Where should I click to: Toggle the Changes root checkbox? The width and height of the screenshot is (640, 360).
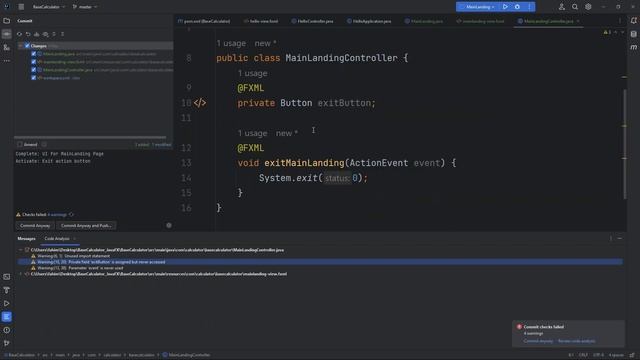27,46
